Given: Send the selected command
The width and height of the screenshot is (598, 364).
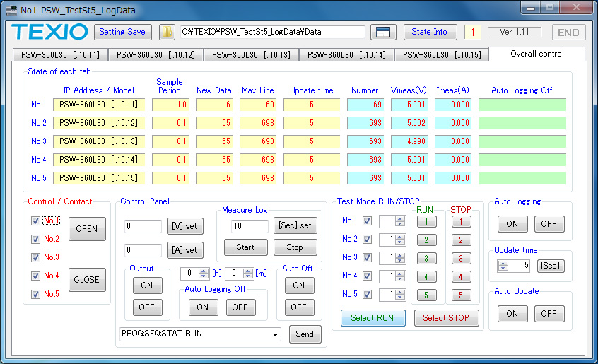Looking at the screenshot, I should point(305,334).
